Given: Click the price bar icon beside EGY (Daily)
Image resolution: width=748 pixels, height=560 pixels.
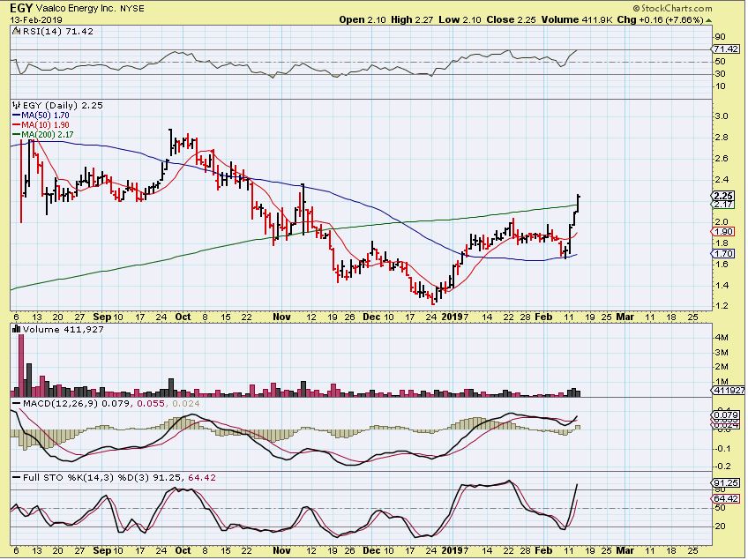Looking at the screenshot, I should click(16, 106).
